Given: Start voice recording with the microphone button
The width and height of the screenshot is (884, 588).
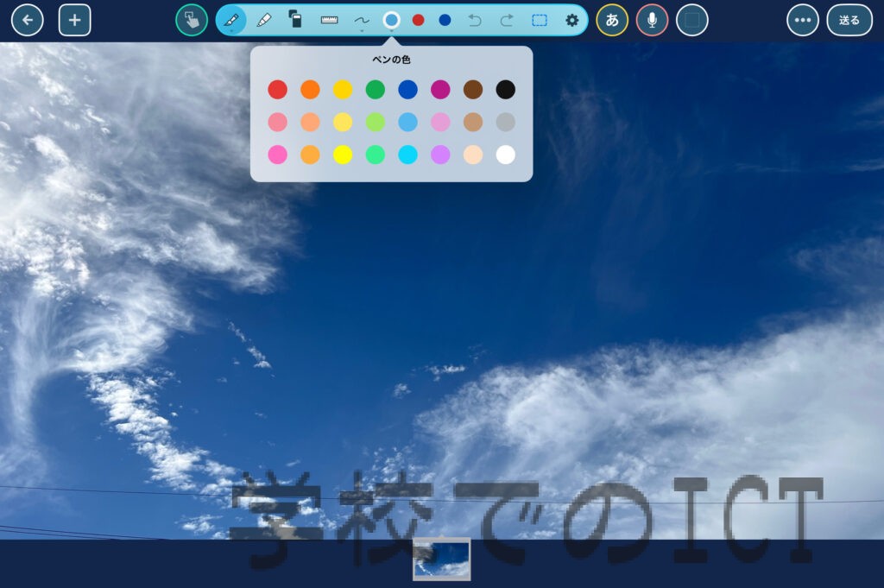Looking at the screenshot, I should pos(652,20).
